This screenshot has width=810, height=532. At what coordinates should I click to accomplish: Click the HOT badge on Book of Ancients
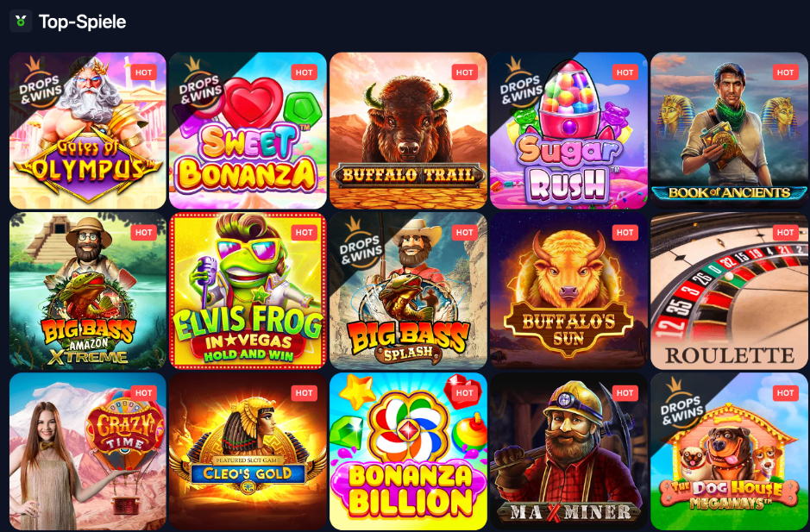click(785, 72)
